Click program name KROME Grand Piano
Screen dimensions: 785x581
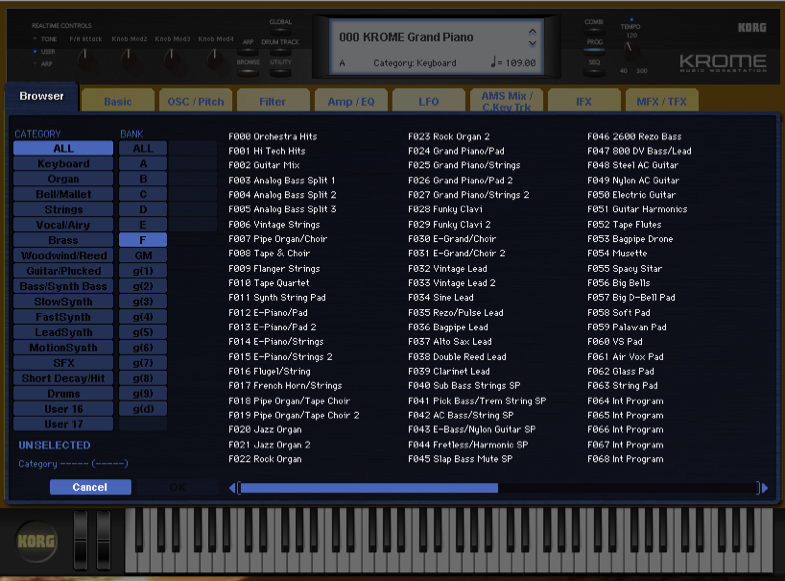(418, 37)
